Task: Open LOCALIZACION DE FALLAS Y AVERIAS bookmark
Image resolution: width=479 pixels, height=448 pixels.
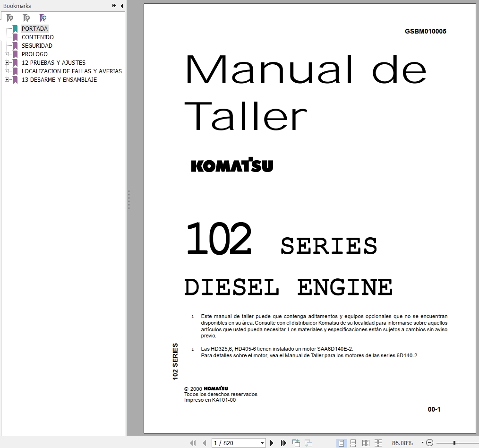Action: [71, 71]
